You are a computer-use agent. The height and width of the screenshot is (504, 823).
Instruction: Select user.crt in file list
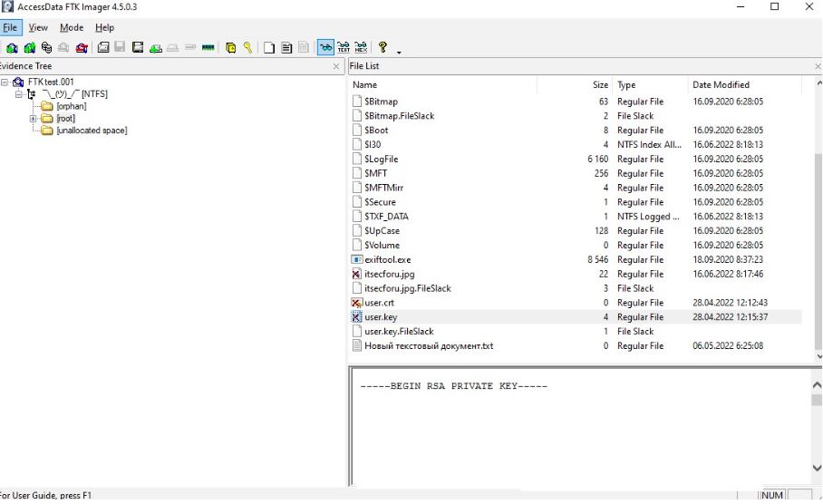576,303
